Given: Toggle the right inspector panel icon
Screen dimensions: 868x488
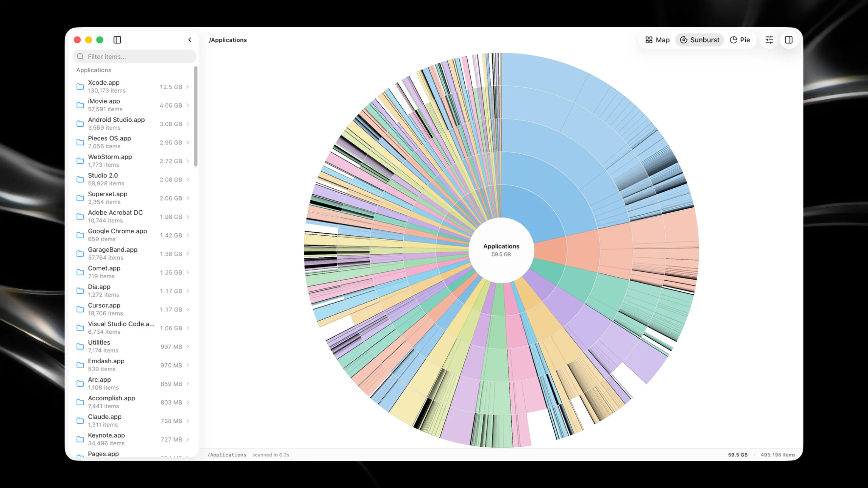Looking at the screenshot, I should (x=789, y=40).
